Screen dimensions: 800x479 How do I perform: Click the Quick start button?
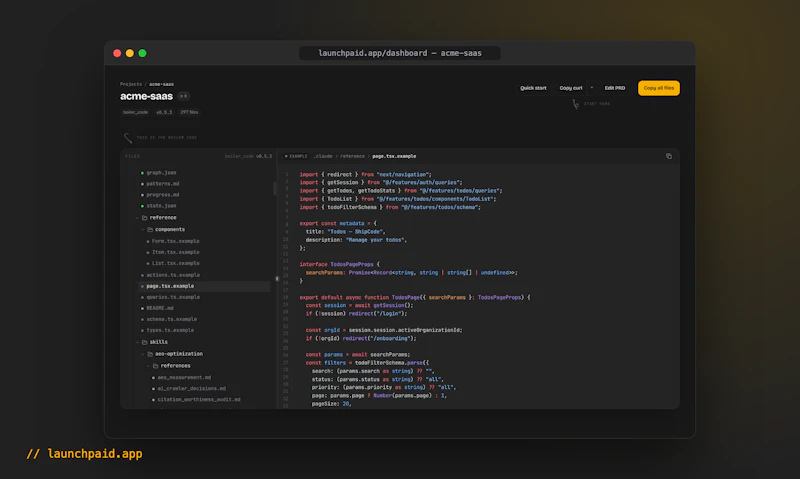pyautogui.click(x=533, y=88)
